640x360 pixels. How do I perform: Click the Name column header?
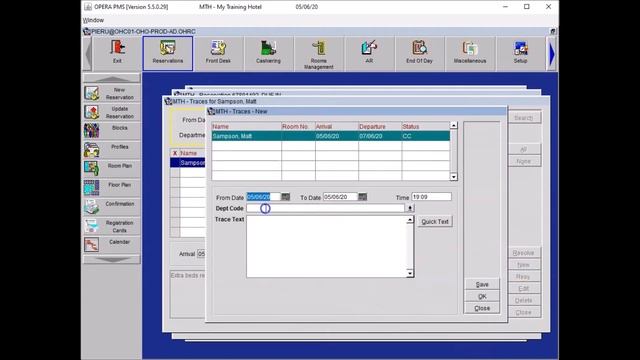click(x=247, y=127)
